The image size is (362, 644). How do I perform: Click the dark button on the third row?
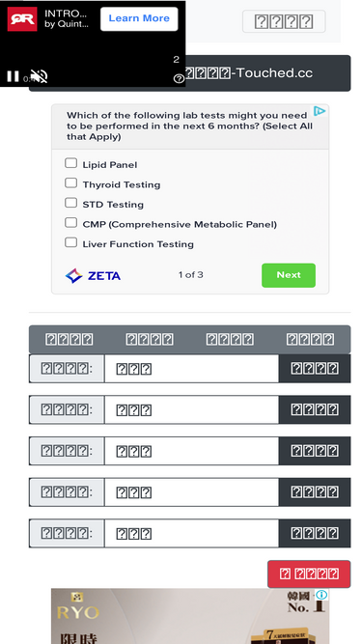315,451
